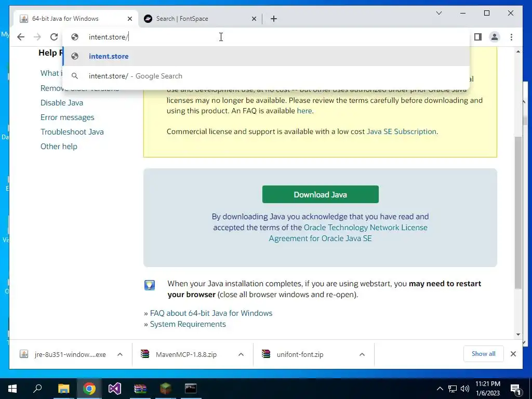Viewport: 532px width, 399px height.
Task: Close the Search | FontSpace tab
Action: (254, 19)
